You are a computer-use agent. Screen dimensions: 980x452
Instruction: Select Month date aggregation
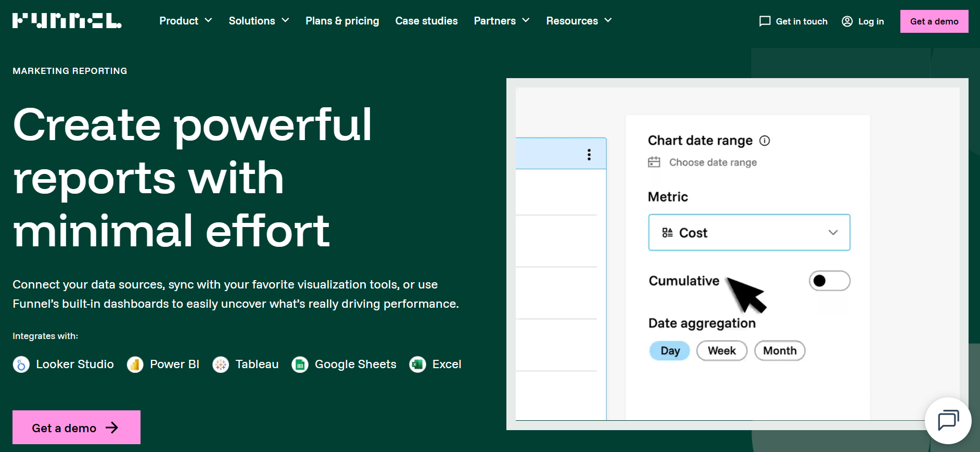pyautogui.click(x=780, y=350)
